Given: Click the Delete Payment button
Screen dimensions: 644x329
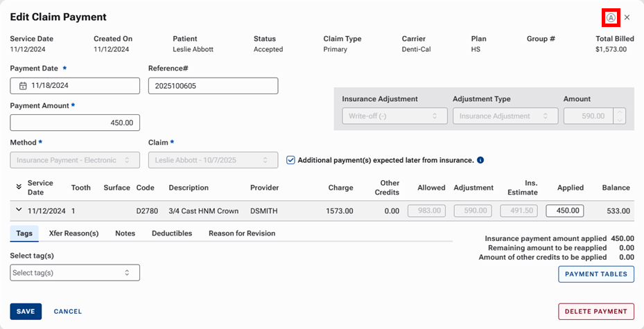Looking at the screenshot, I should pos(595,312).
